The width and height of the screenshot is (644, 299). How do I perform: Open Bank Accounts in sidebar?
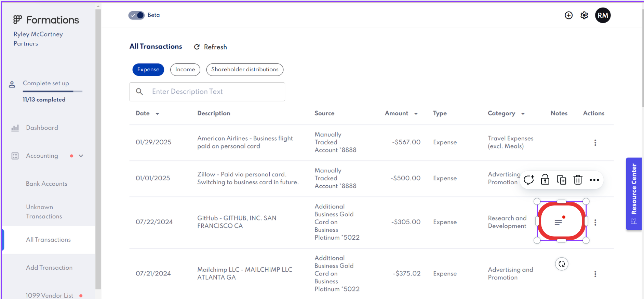pyautogui.click(x=46, y=184)
